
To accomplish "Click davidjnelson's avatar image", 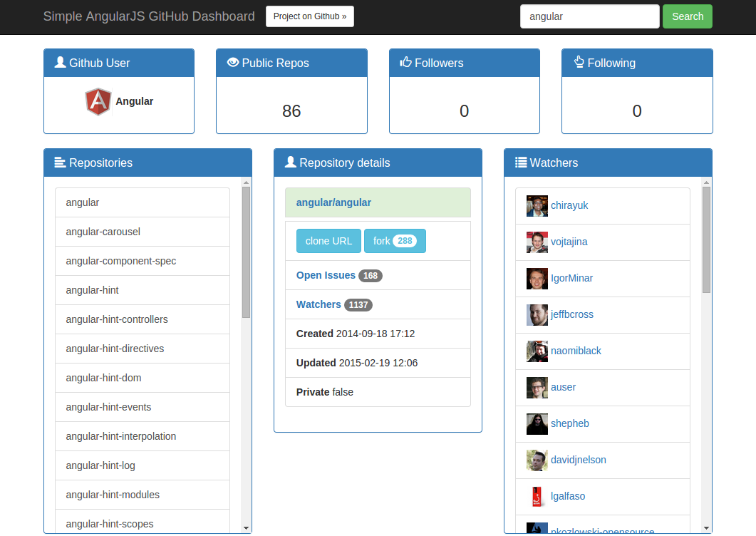I will click(537, 460).
